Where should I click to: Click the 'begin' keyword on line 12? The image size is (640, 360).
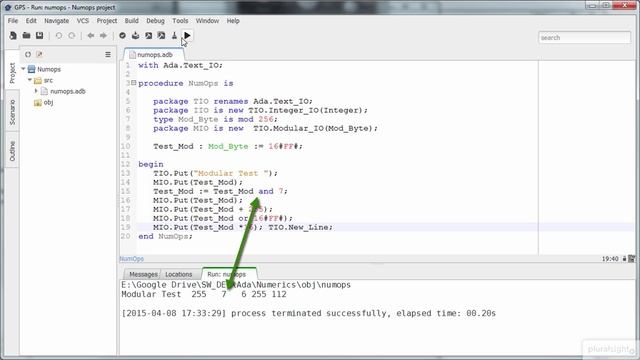pyautogui.click(x=151, y=164)
